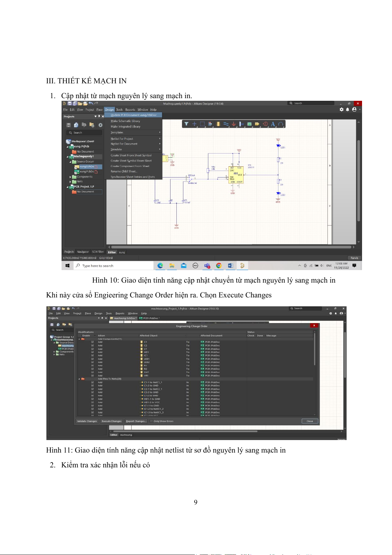Switch to the Navigator panel tab
Viewport: 392px width, 555px height.
[83, 252]
